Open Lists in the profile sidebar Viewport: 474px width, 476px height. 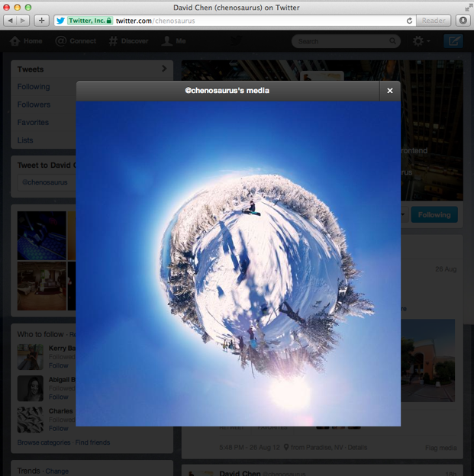click(x=25, y=140)
